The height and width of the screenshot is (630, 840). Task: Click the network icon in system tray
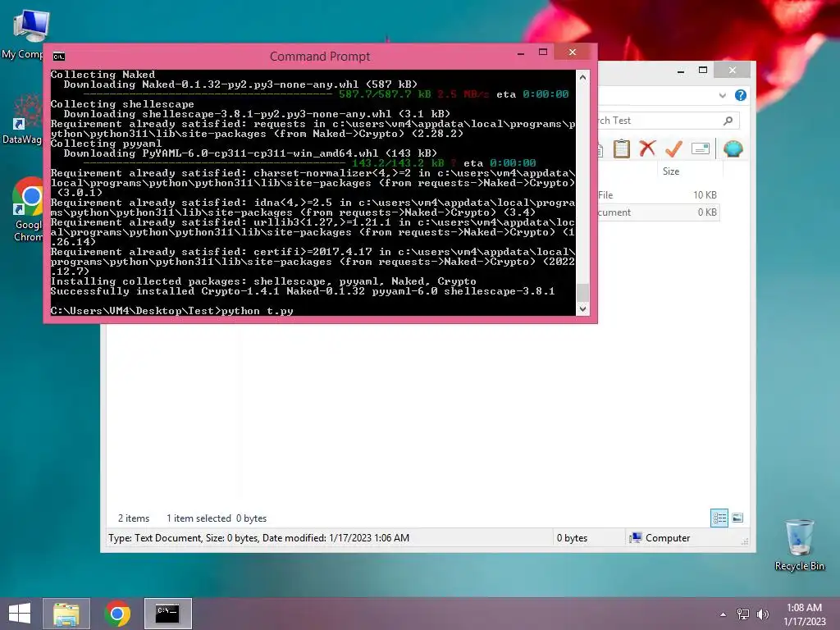point(743,614)
